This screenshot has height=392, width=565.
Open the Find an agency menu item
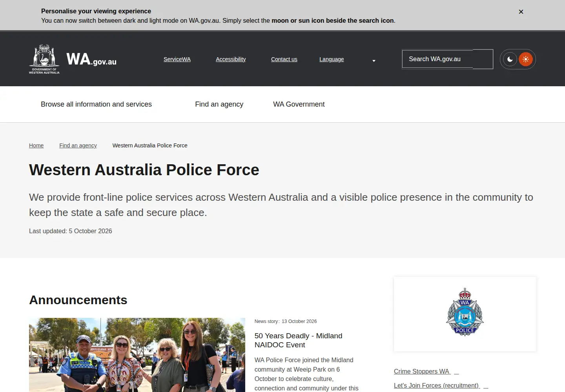219,104
